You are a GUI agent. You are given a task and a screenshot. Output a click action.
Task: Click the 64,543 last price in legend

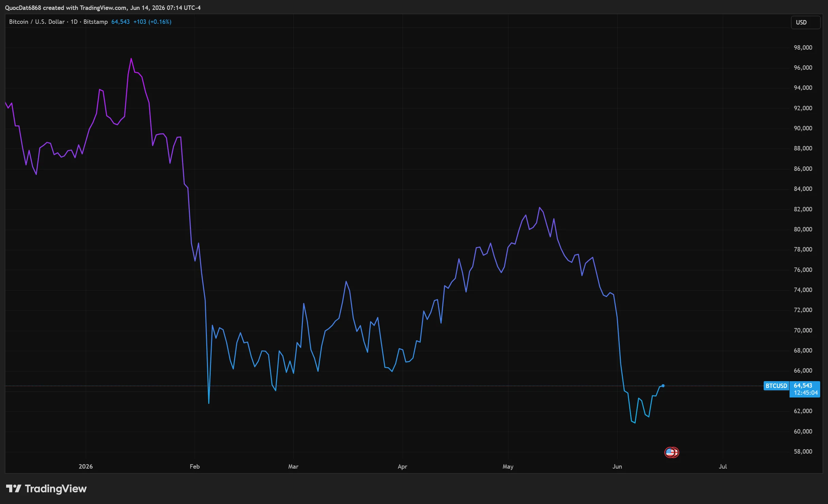pyautogui.click(x=120, y=22)
